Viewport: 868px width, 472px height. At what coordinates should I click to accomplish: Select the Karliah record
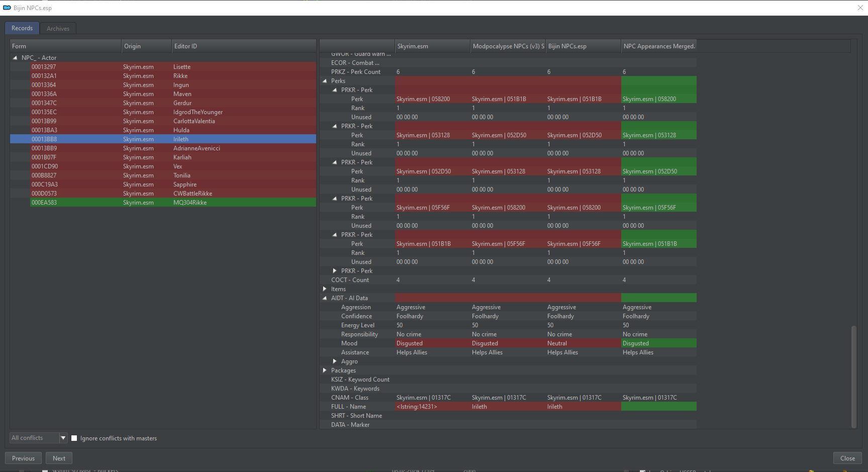click(x=163, y=157)
